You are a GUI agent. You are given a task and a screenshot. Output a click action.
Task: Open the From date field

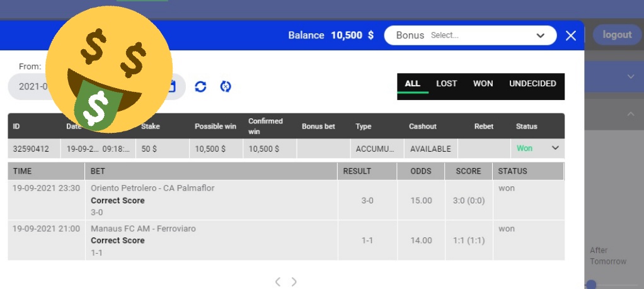pos(96,87)
